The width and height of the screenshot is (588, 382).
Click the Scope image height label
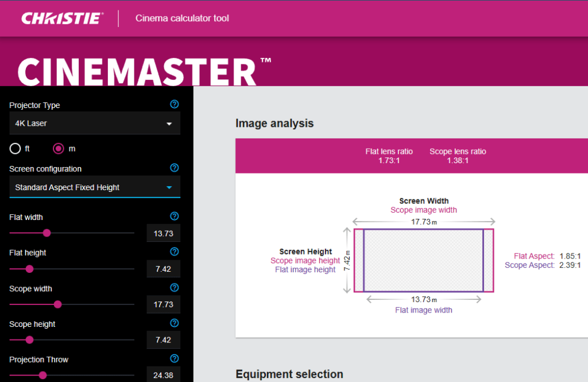point(305,260)
